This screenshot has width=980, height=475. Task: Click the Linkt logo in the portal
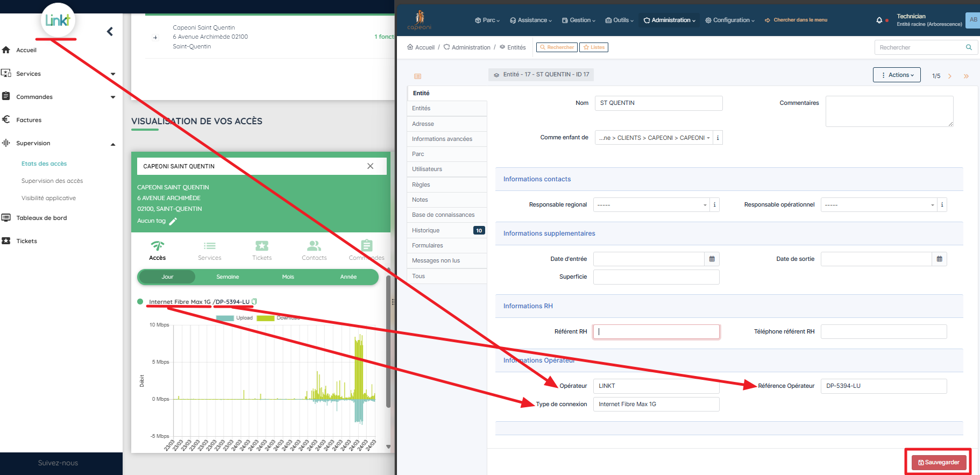pyautogui.click(x=58, y=20)
